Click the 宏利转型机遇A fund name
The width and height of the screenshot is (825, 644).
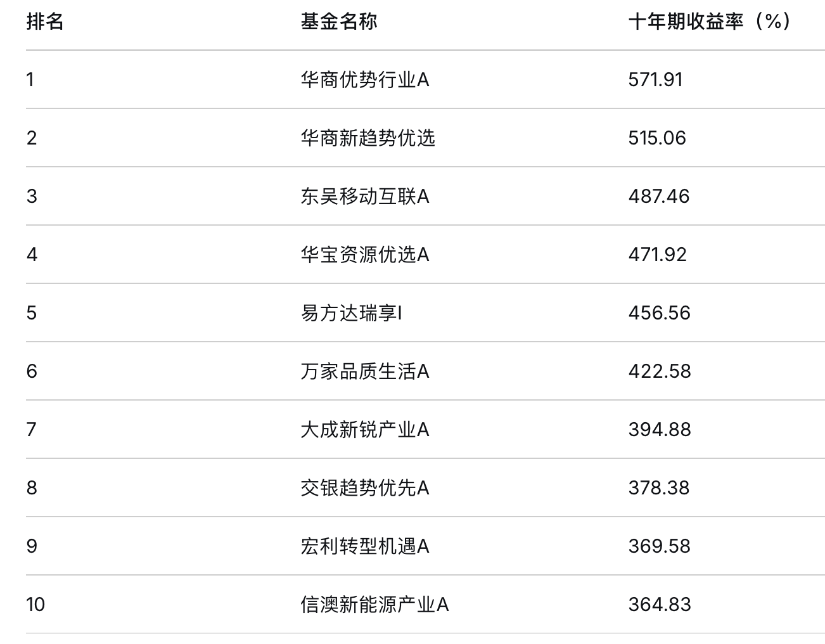tap(365, 546)
